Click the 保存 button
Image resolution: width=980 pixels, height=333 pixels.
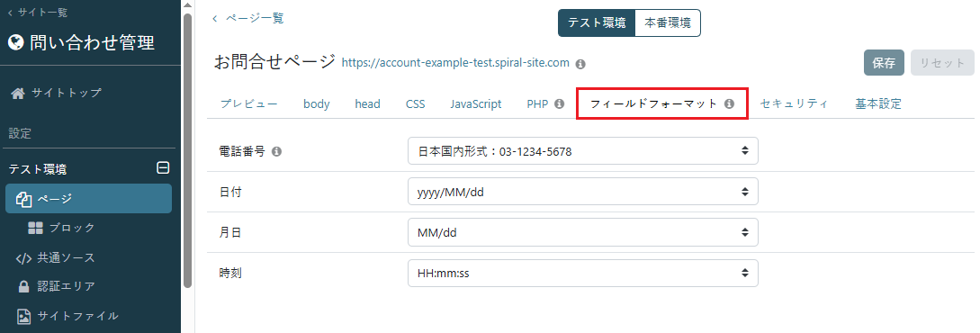click(884, 63)
